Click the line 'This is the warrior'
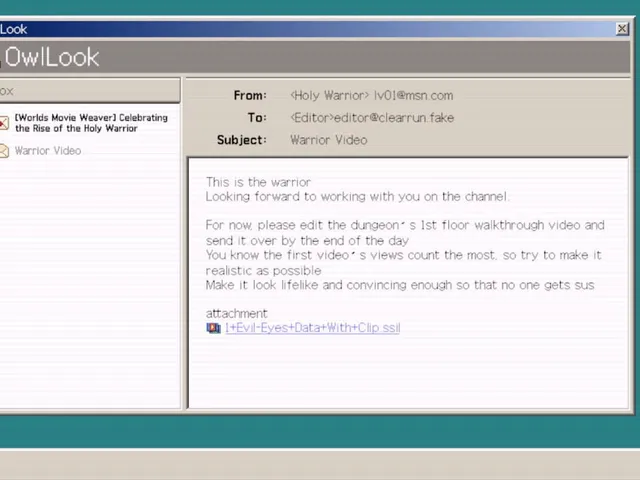This screenshot has width=640, height=480. pyautogui.click(x=258, y=182)
